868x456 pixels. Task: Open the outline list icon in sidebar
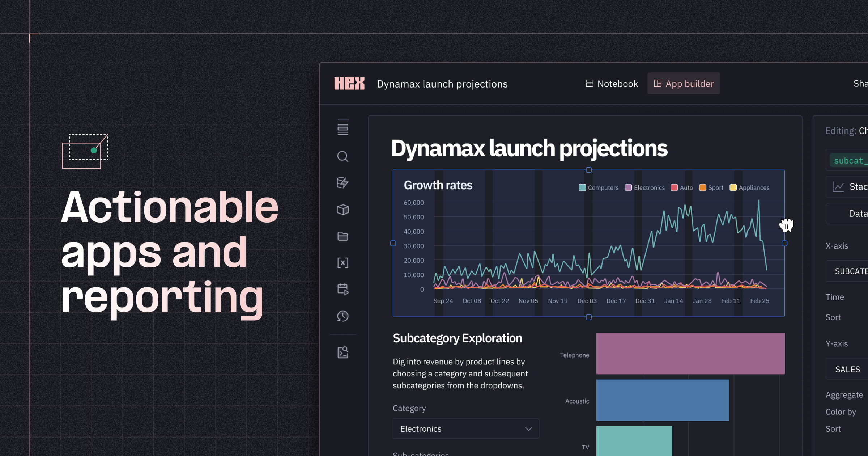pos(342,127)
